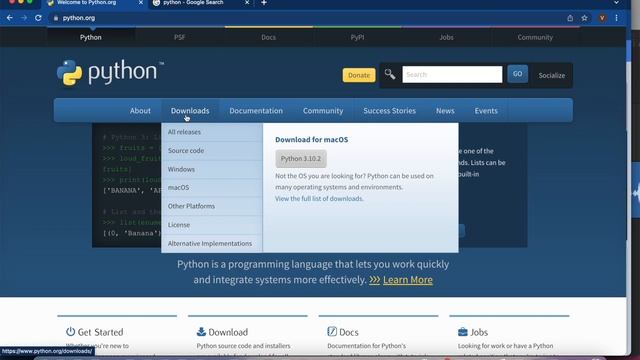This screenshot has width=640, height=360.
Task: Open the Jobs top navigation tab
Action: point(446,37)
